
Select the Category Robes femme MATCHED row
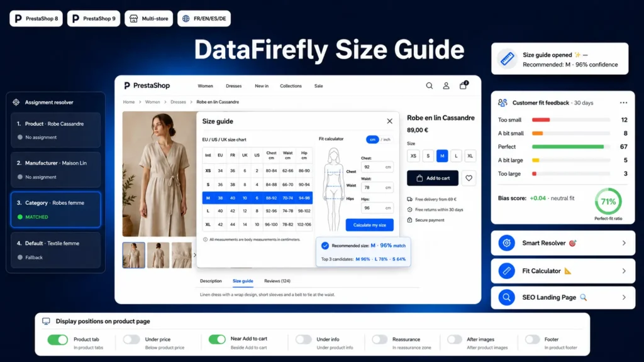click(x=56, y=209)
